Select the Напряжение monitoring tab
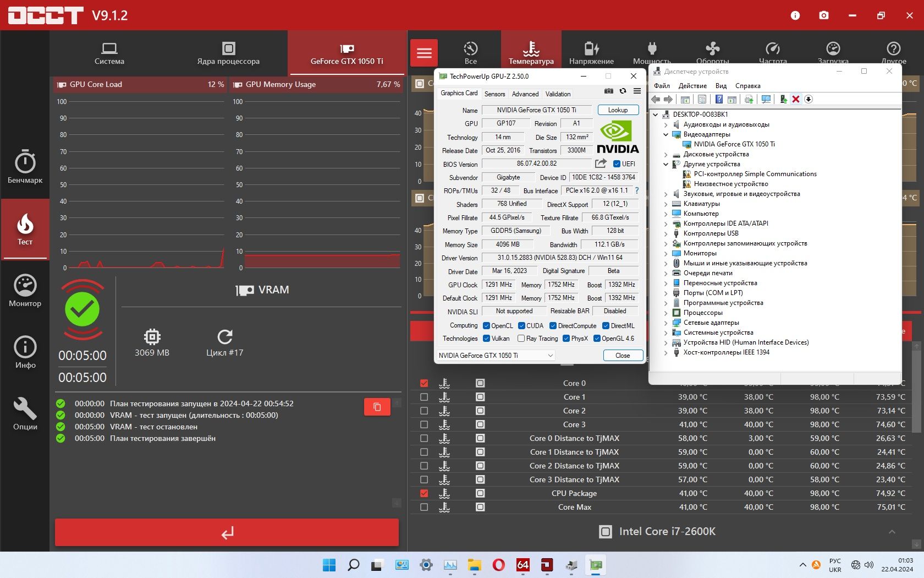Image resolution: width=924 pixels, height=578 pixels. tap(591, 53)
